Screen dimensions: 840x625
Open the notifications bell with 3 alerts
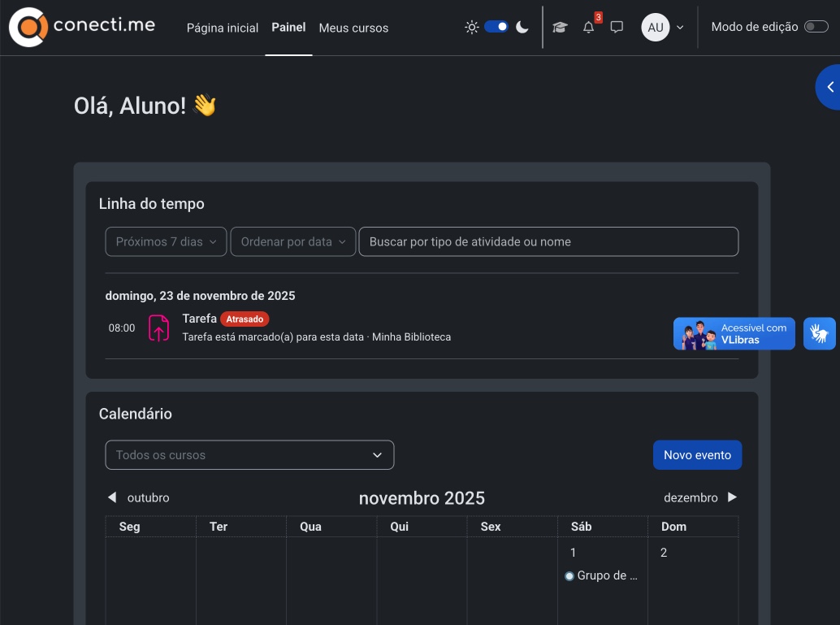click(587, 27)
